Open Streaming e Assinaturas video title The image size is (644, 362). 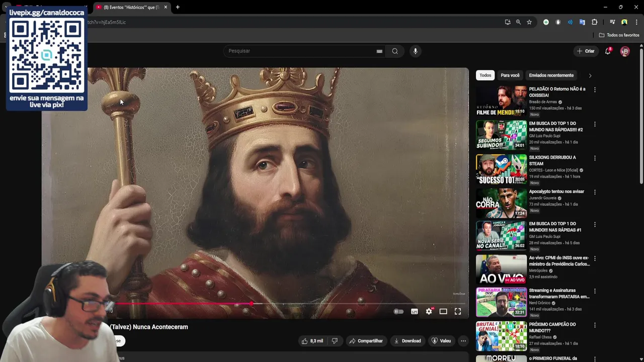coord(559,293)
